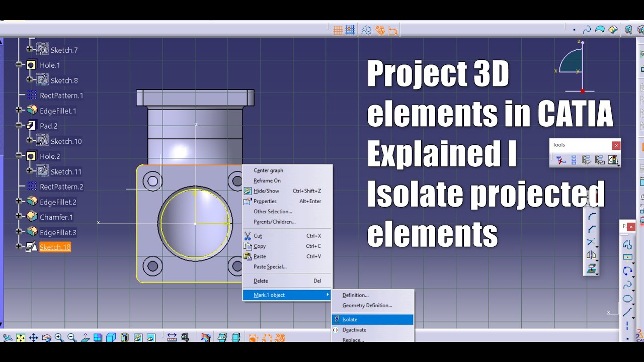Screen dimensions: 644x362
Task: Select the Corner tool in Operation toolbar
Action: point(592,216)
